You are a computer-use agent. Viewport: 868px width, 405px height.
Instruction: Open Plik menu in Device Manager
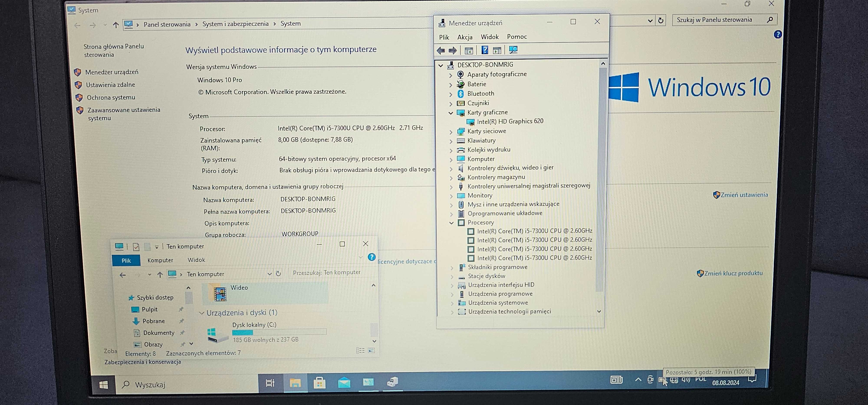[444, 37]
